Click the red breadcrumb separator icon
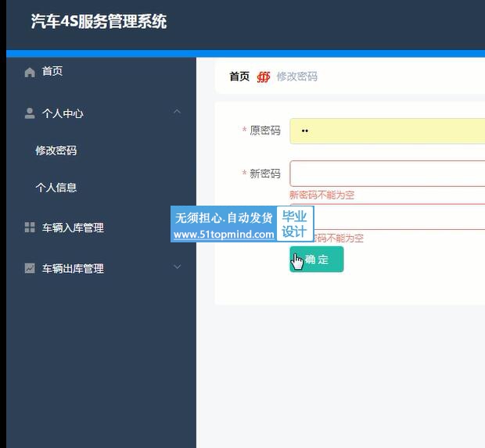 (264, 77)
